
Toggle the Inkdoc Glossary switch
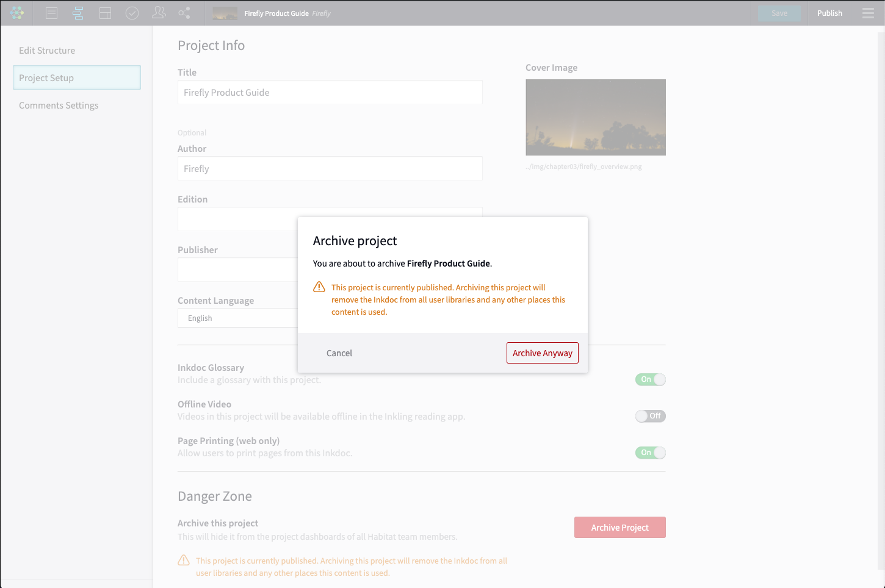(x=650, y=379)
